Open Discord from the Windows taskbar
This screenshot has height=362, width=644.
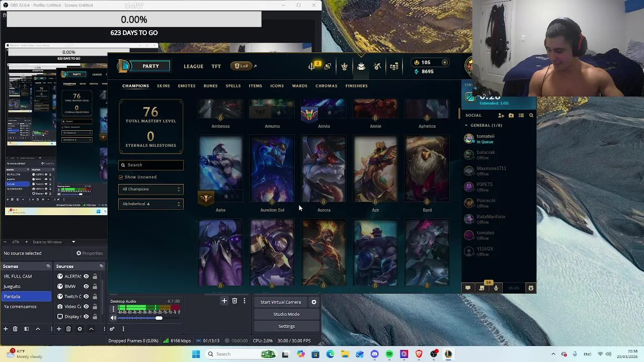coord(374,354)
